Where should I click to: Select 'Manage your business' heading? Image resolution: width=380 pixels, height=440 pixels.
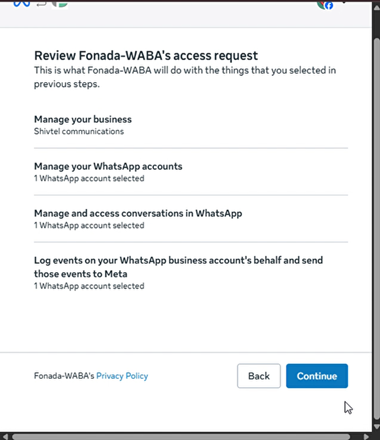(x=83, y=119)
